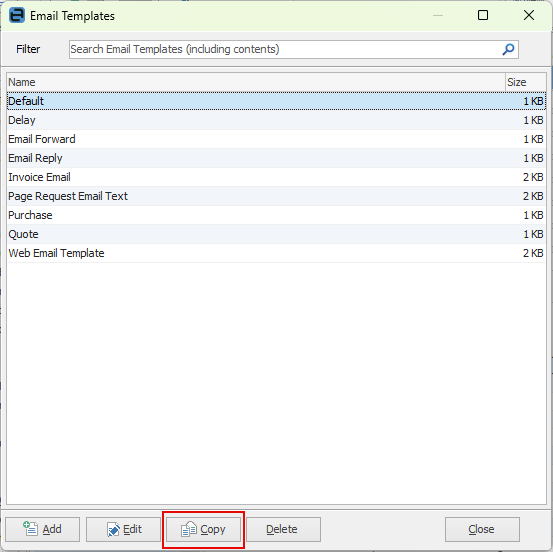Select the Page Request Email Text template
553x552 pixels.
(276, 196)
